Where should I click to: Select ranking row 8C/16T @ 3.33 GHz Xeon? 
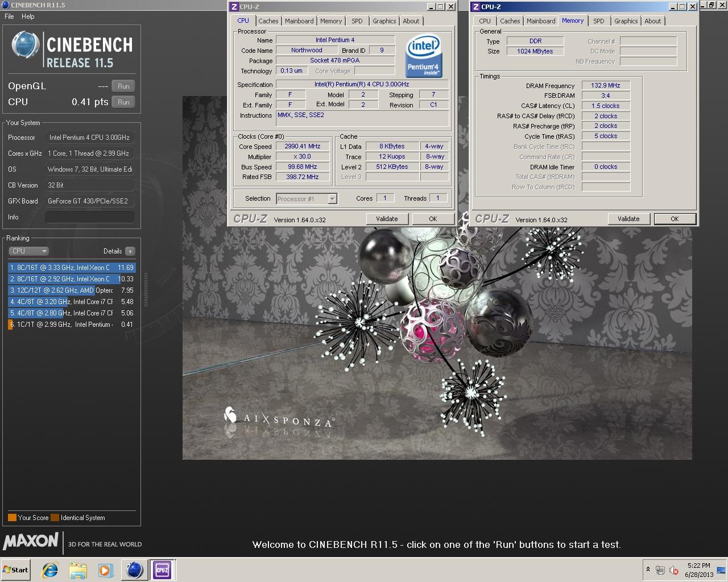tap(72, 268)
